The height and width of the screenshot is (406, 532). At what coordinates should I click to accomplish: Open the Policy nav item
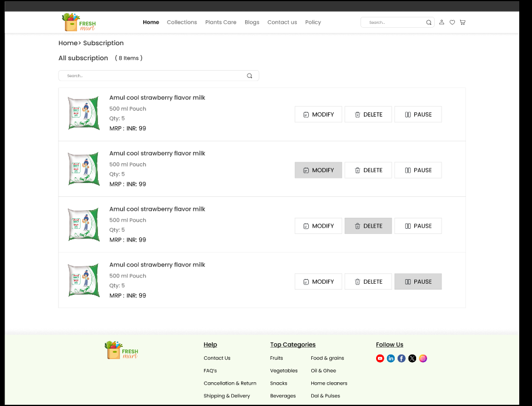click(313, 22)
